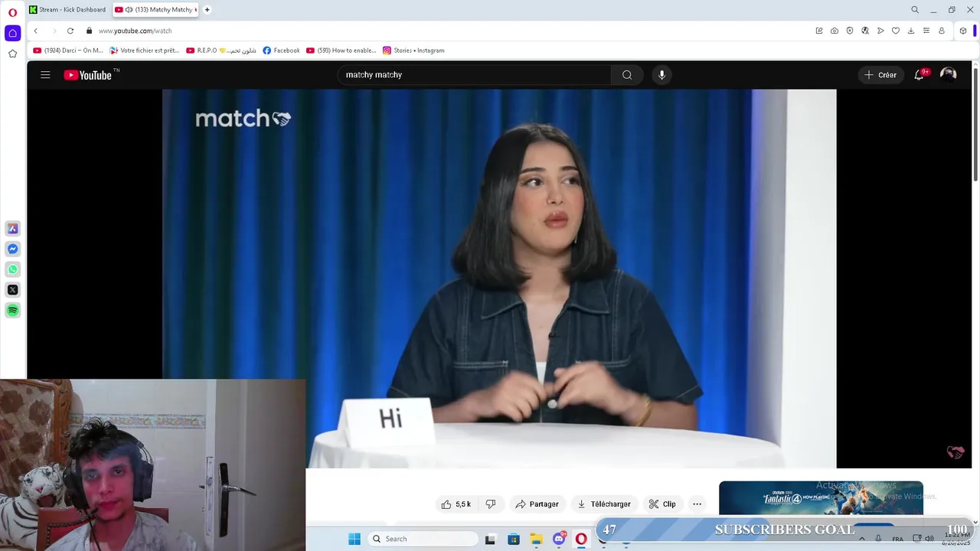Open the YouTube guide hamburger menu

tap(45, 75)
